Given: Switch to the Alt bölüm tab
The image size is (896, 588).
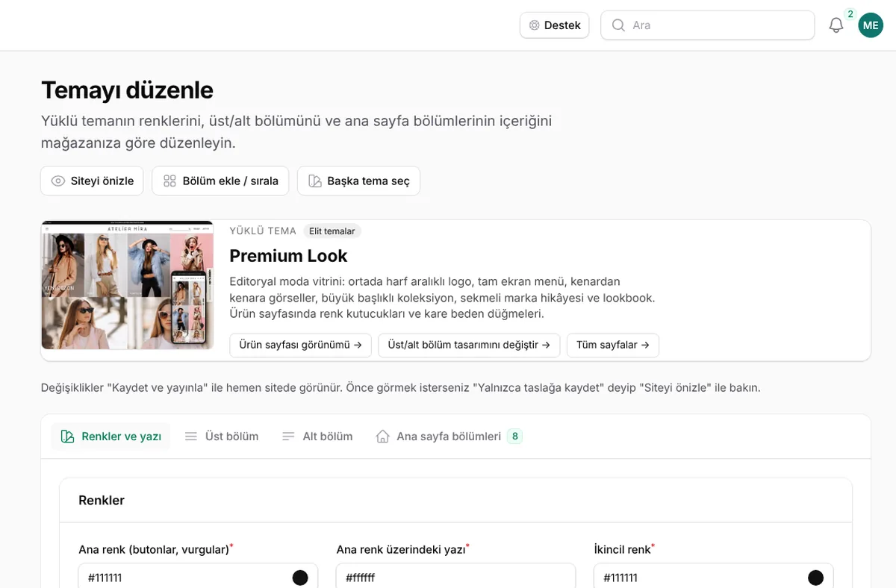Looking at the screenshot, I should tap(317, 437).
